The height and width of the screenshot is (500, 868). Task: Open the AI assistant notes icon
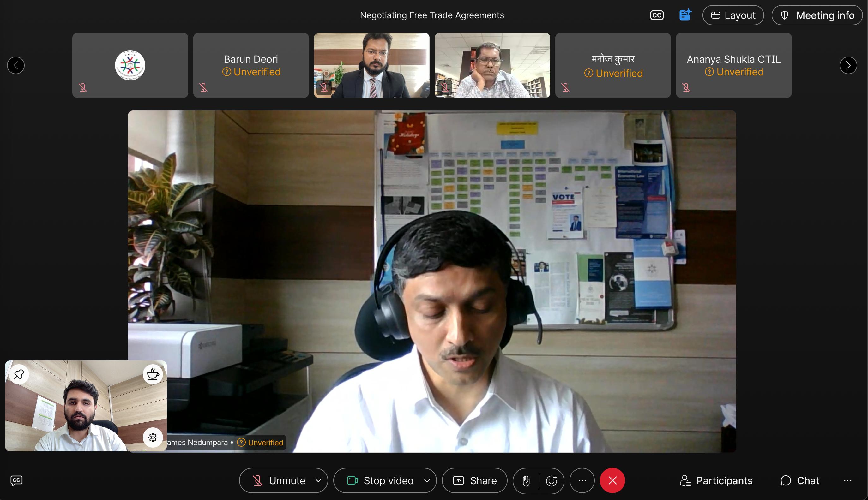(x=685, y=15)
